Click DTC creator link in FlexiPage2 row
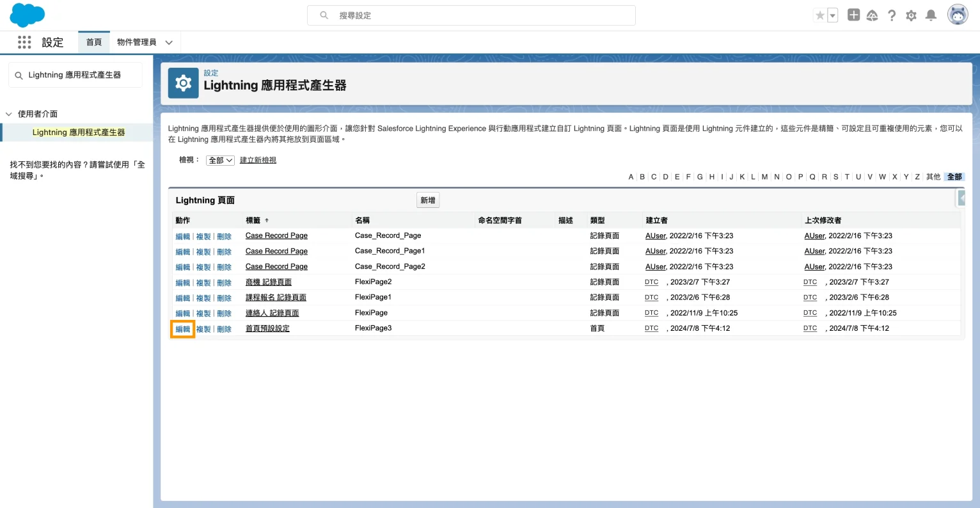This screenshot has height=508, width=980. (651, 282)
